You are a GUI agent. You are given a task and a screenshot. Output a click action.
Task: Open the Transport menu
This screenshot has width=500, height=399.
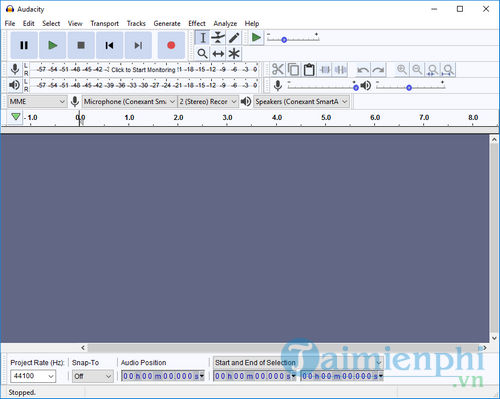[x=105, y=24]
